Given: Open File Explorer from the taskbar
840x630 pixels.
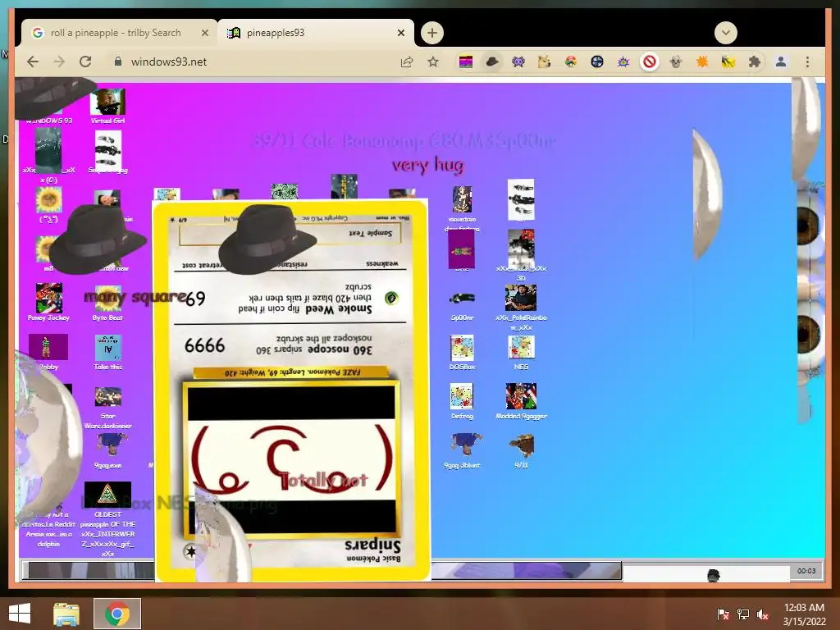Looking at the screenshot, I should click(x=66, y=614).
